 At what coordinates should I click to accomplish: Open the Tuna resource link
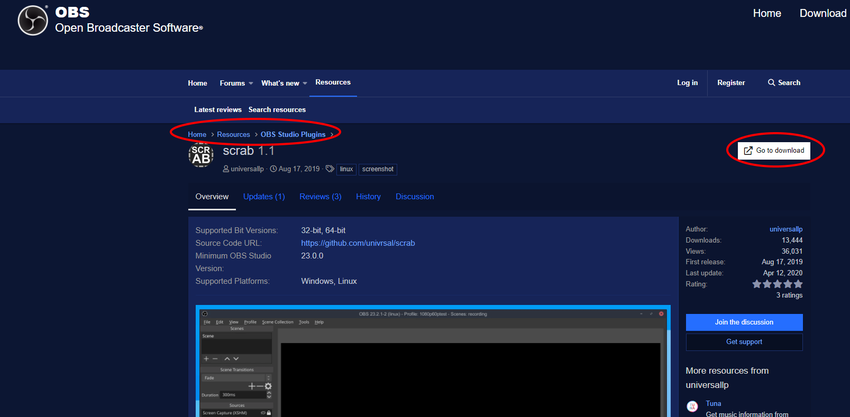pyautogui.click(x=713, y=403)
